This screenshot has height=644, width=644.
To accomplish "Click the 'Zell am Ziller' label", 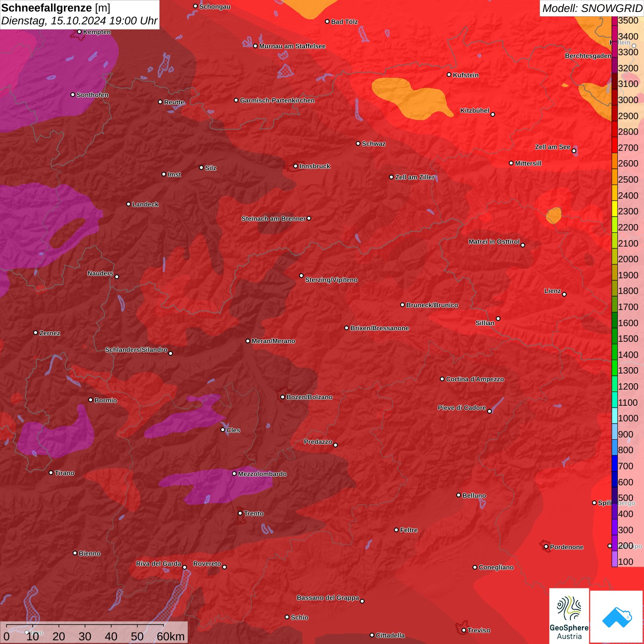I will [415, 177].
